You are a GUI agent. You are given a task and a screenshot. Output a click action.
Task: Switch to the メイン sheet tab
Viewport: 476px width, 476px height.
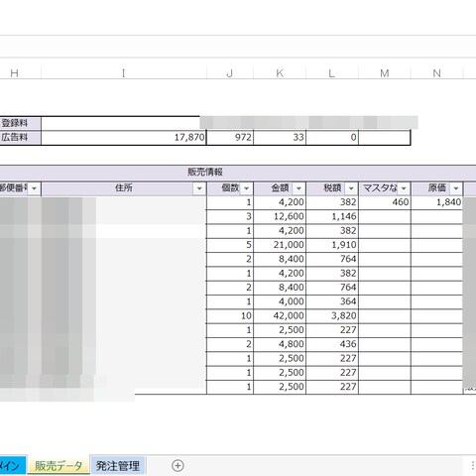click(12, 466)
